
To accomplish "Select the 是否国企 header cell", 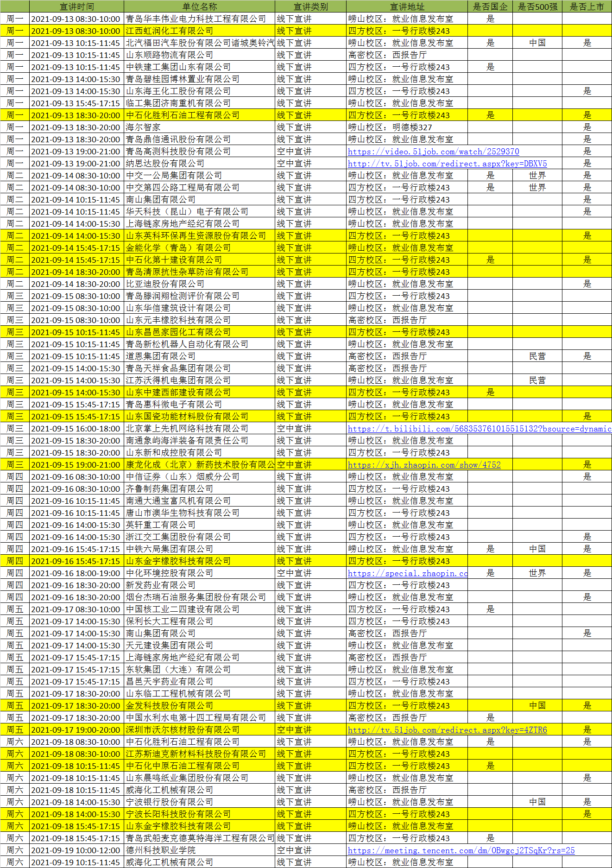I will click(x=490, y=6).
